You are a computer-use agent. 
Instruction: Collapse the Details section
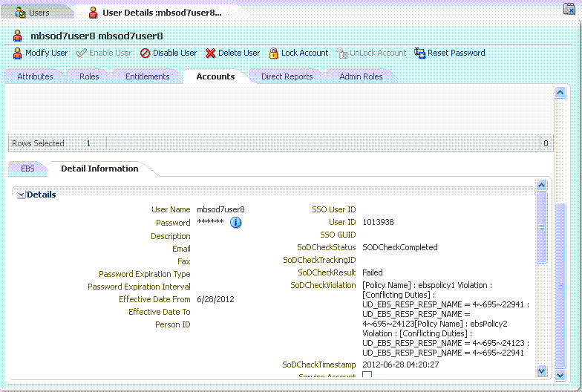point(21,195)
